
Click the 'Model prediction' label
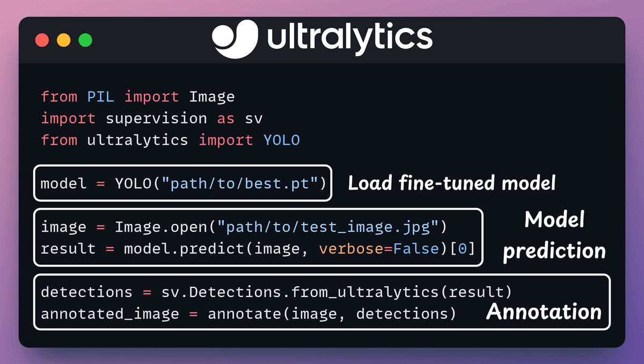[x=554, y=235]
